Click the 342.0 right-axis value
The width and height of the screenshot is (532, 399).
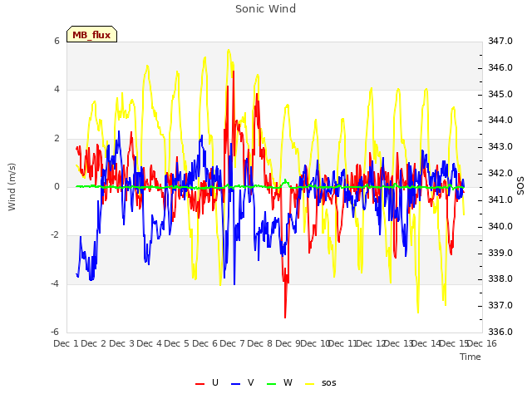coord(500,174)
